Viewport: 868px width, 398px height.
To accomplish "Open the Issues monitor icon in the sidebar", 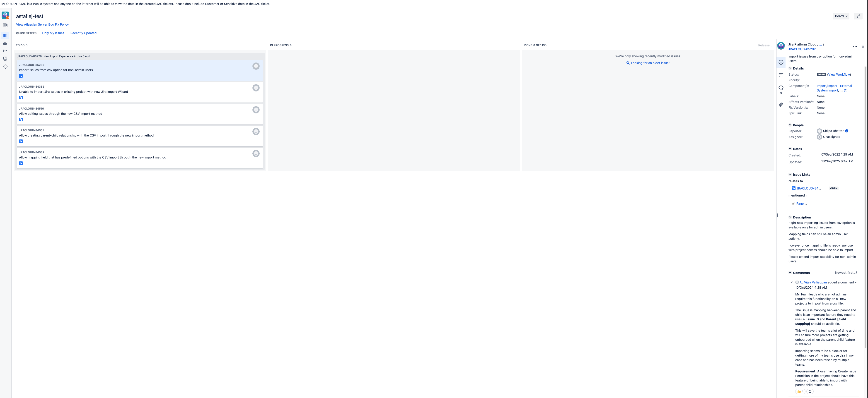I will (x=5, y=59).
